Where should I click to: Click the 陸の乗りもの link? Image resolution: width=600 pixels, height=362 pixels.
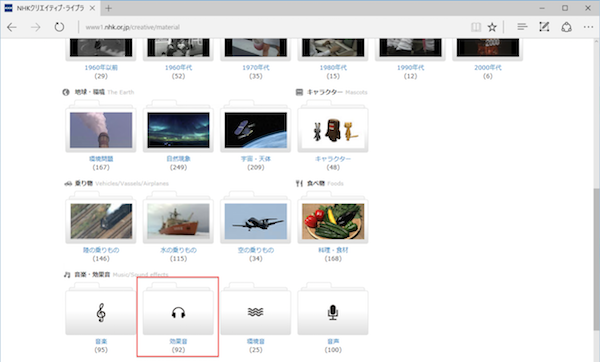(x=101, y=250)
